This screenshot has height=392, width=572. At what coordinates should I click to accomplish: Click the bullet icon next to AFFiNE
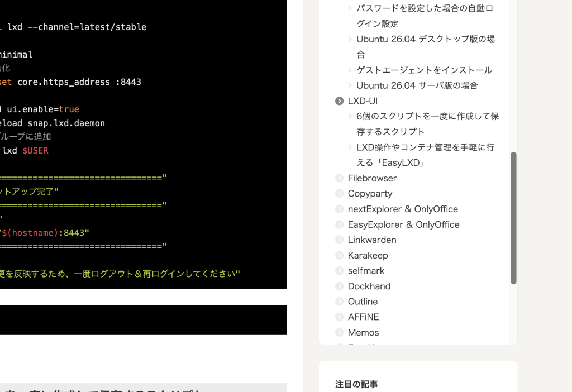[x=339, y=317]
